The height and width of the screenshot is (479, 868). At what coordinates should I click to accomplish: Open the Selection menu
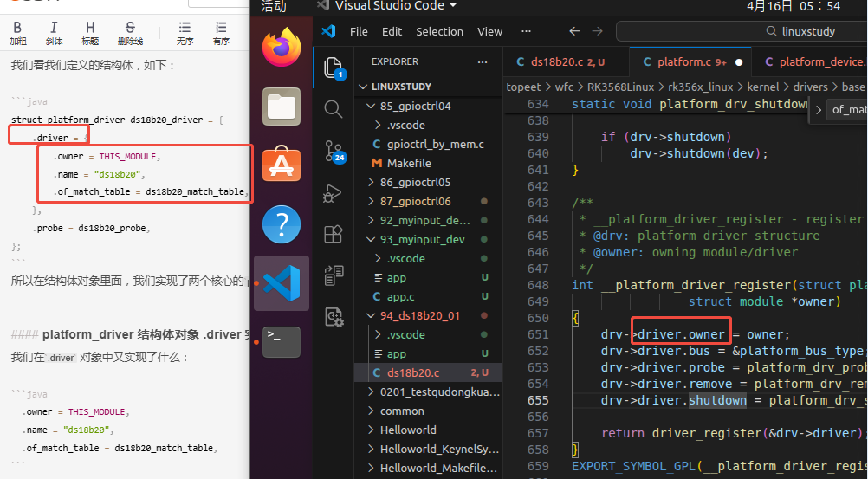(x=439, y=31)
